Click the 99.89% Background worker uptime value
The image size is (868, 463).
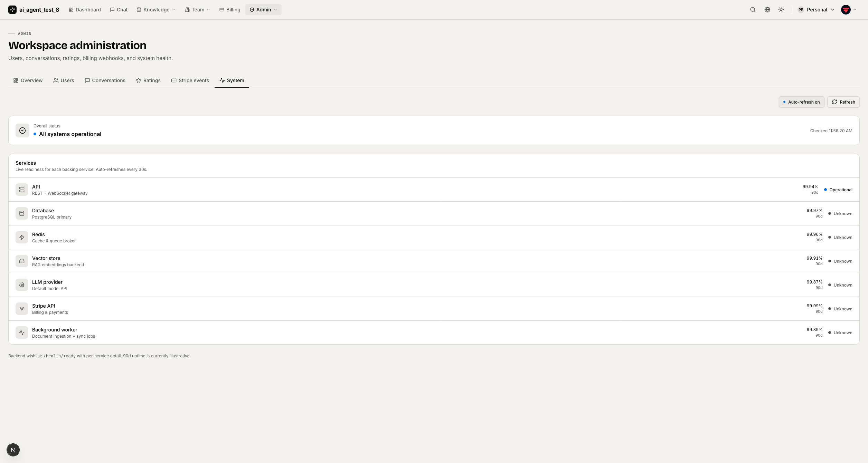click(x=814, y=330)
